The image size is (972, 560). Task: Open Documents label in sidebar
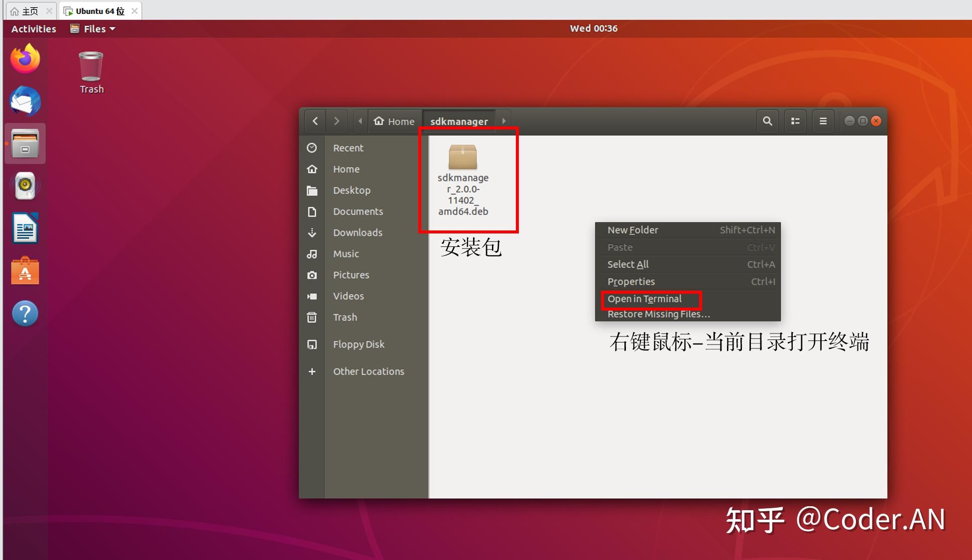coord(358,212)
